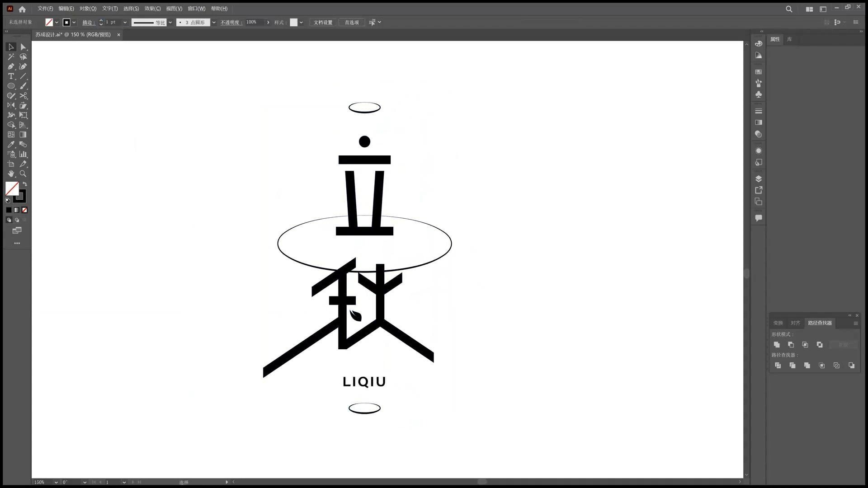
Task: Switch to the 变换 tab
Action: [778, 323]
